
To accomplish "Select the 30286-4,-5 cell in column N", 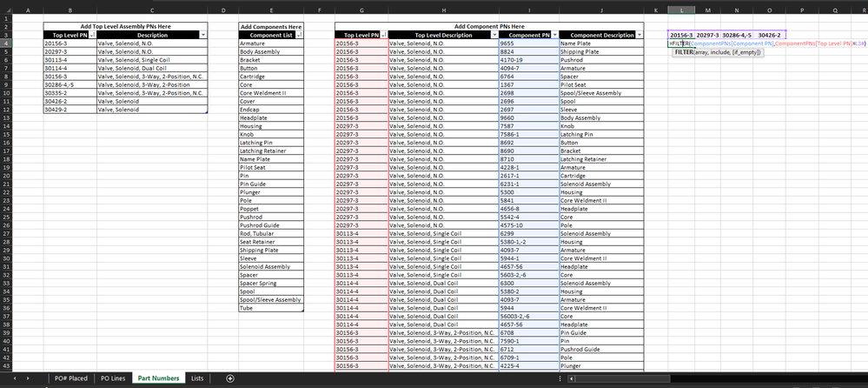I will (736, 35).
